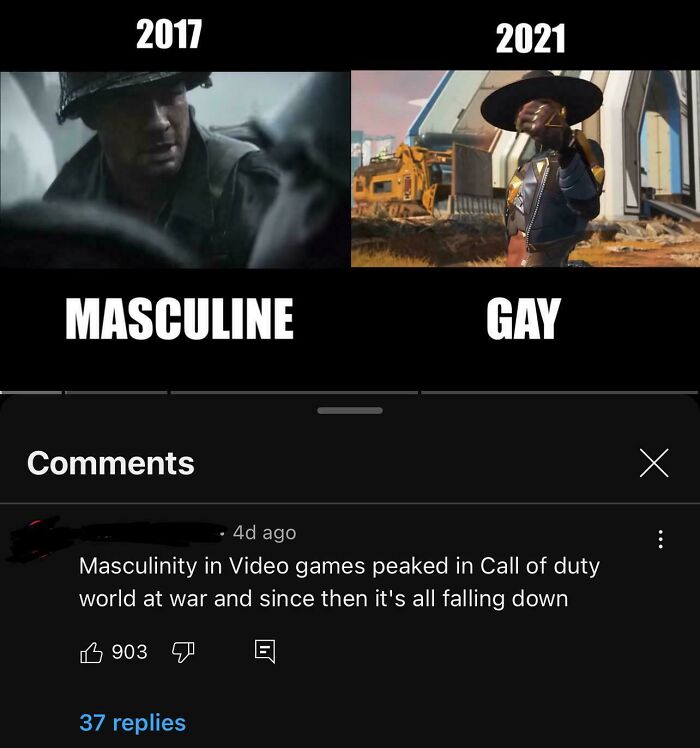Close the Comments panel with X
Image resolution: width=700 pixels, height=748 pixels.
coord(654,463)
